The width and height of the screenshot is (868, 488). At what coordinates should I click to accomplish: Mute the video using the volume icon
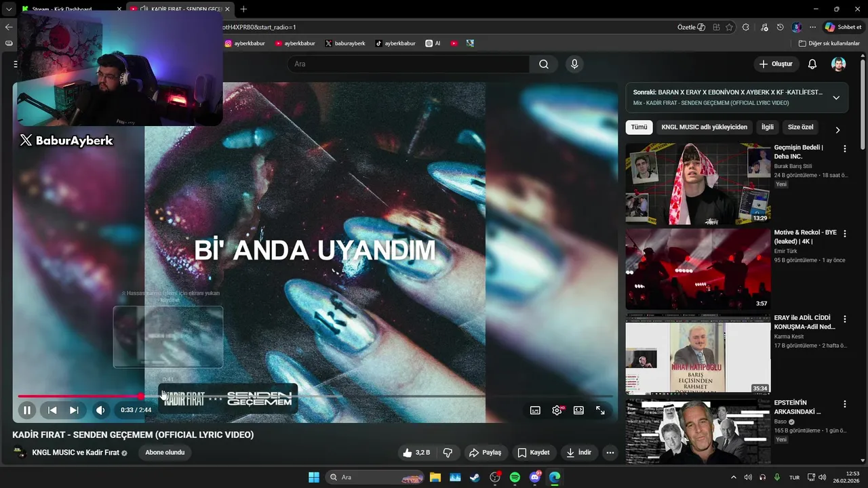tap(100, 410)
